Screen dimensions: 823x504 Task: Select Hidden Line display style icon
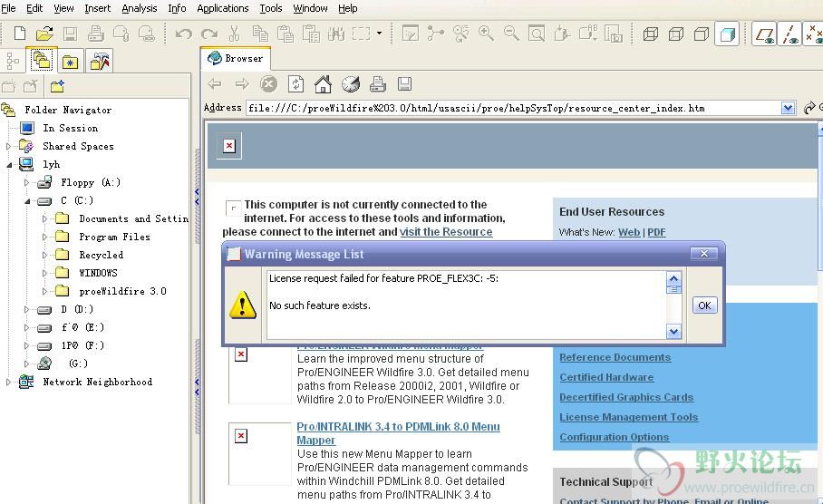click(x=676, y=34)
